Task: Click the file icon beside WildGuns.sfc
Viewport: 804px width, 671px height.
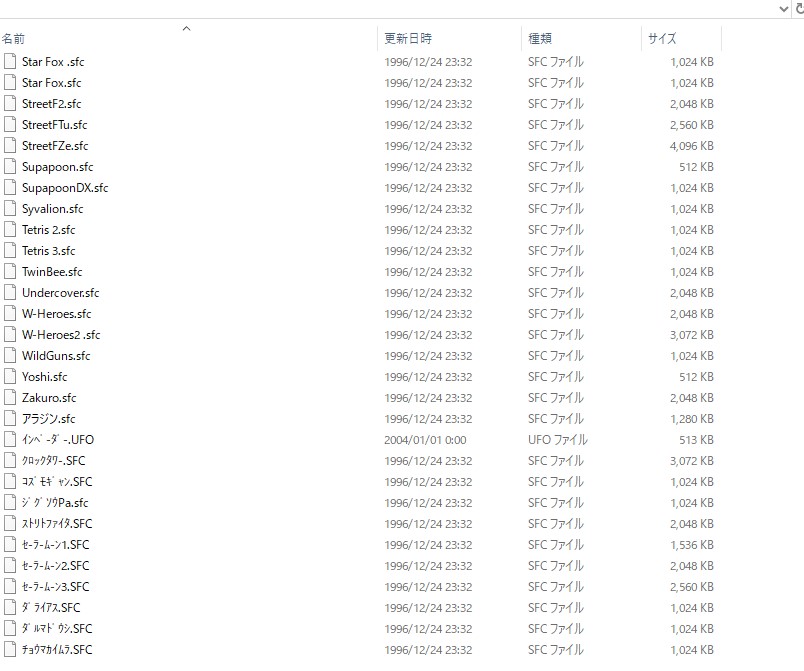Action: tap(10, 356)
